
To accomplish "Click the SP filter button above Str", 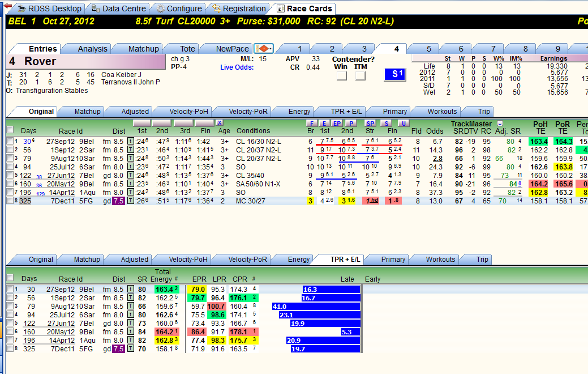I will pyautogui.click(x=370, y=123).
